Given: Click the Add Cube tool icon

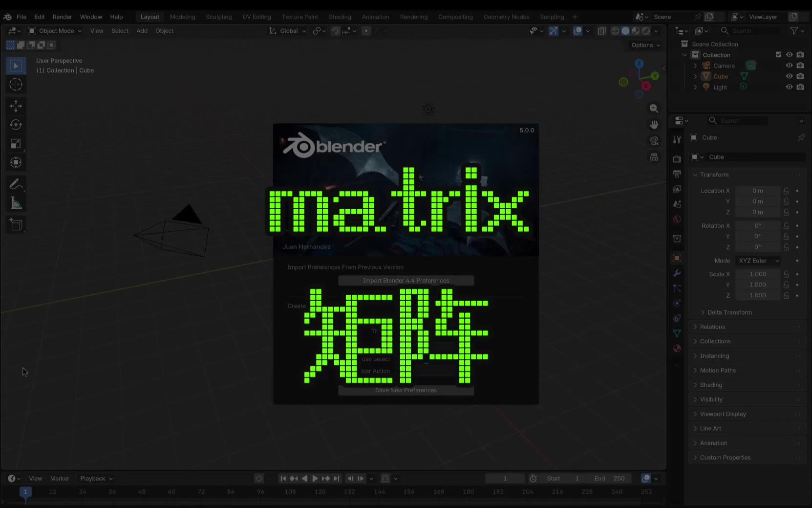Looking at the screenshot, I should 16,225.
